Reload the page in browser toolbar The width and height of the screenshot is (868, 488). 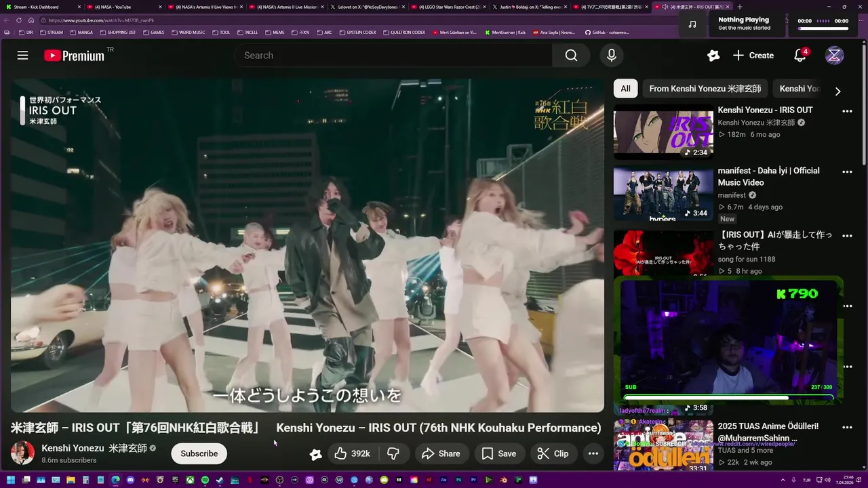[19, 20]
